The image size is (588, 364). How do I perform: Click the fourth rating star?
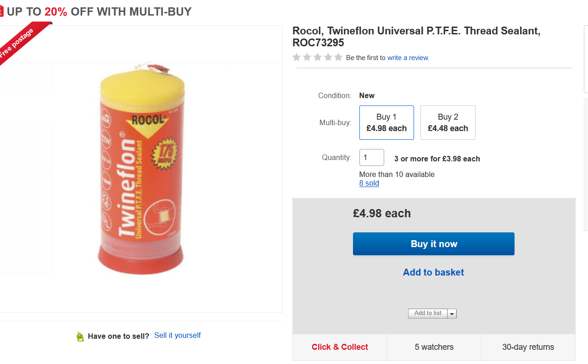[328, 57]
